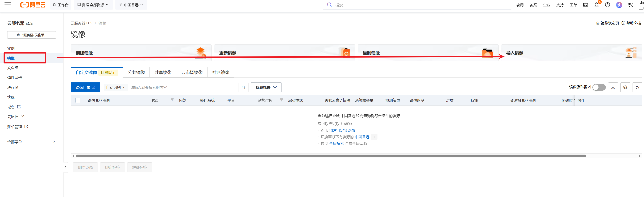Refresh the image list
This screenshot has width=644, height=197.
pos(637,87)
